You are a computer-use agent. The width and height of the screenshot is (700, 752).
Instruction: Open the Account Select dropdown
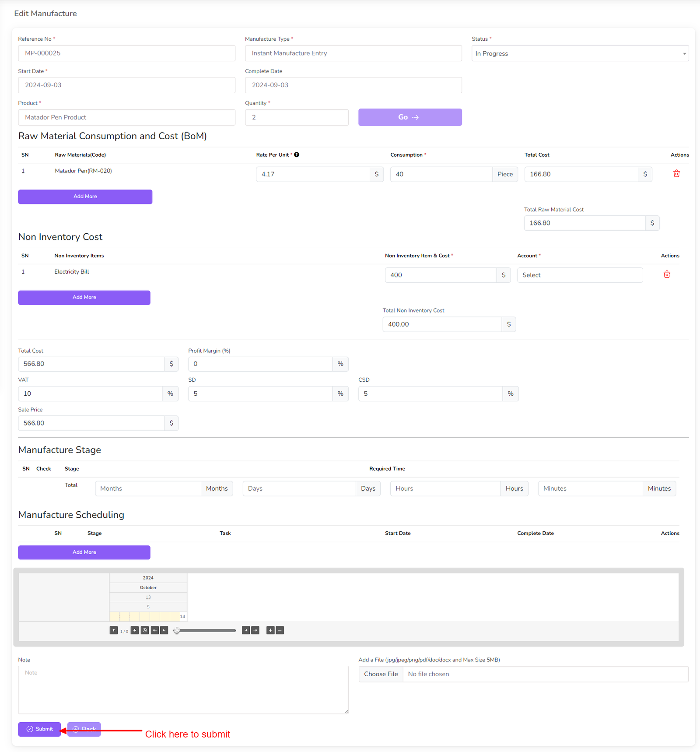[580, 275]
